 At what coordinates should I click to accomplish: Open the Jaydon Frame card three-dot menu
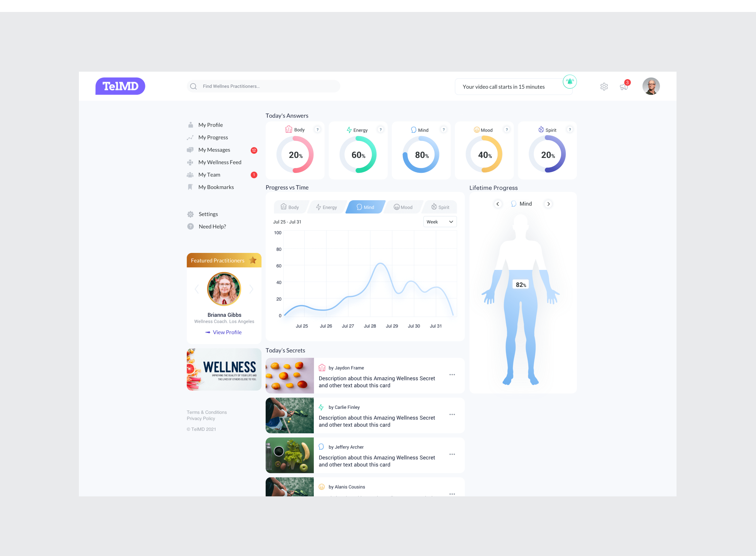[x=452, y=374]
